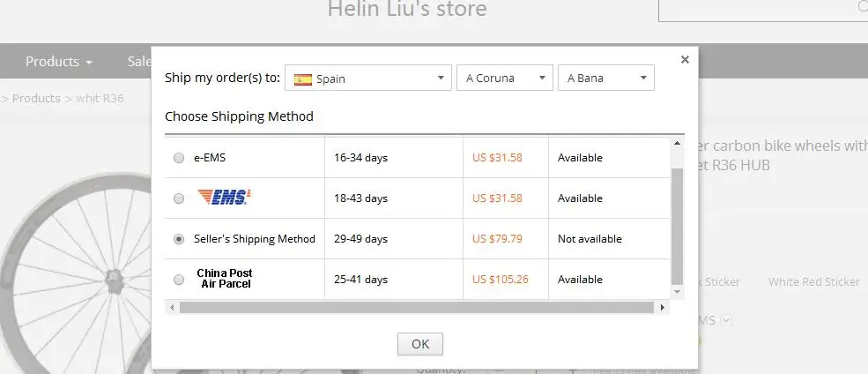This screenshot has width=868, height=374.
Task: Click the US $79.79 shipping cost
Action: point(497,239)
